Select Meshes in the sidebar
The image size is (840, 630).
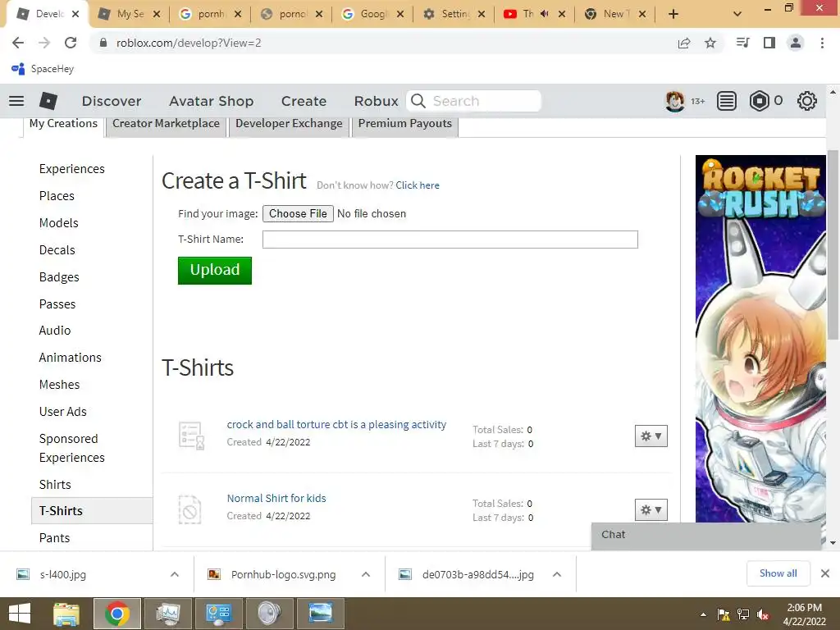[59, 385]
